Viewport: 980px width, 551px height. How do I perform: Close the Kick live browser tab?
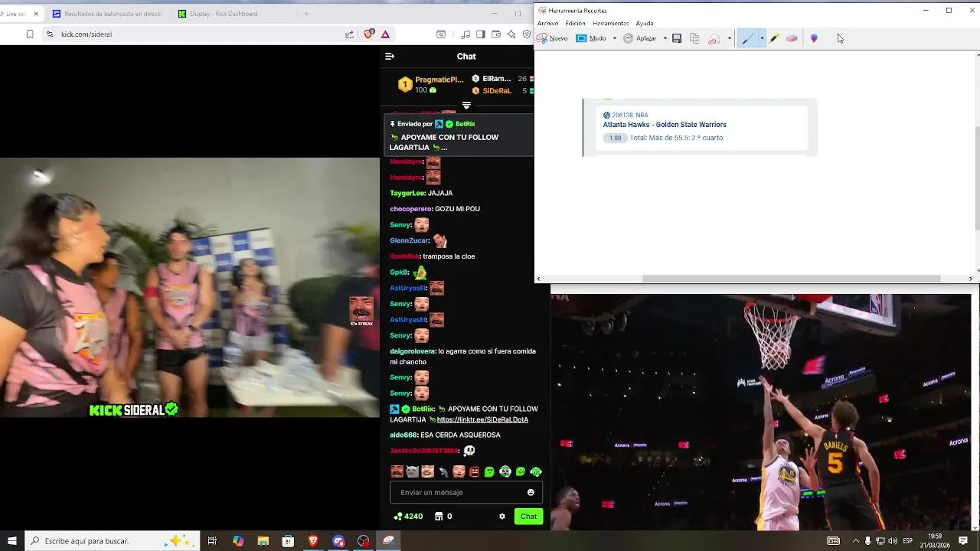(x=36, y=14)
